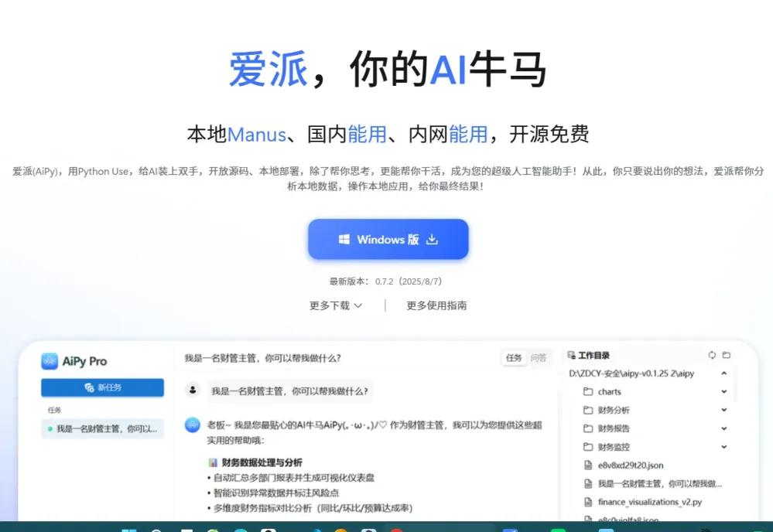The height and width of the screenshot is (532, 773).
Task: Click the refresh icon in 工作目录 header
Action: point(712,355)
